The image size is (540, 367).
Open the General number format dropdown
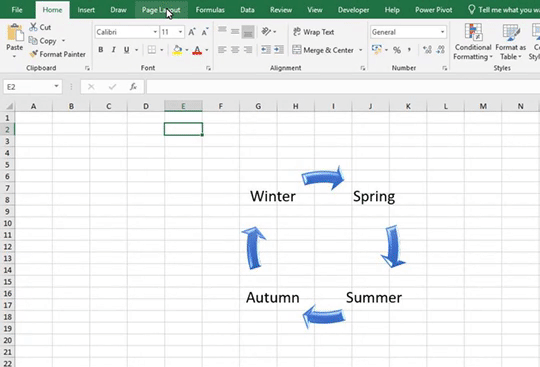click(443, 32)
